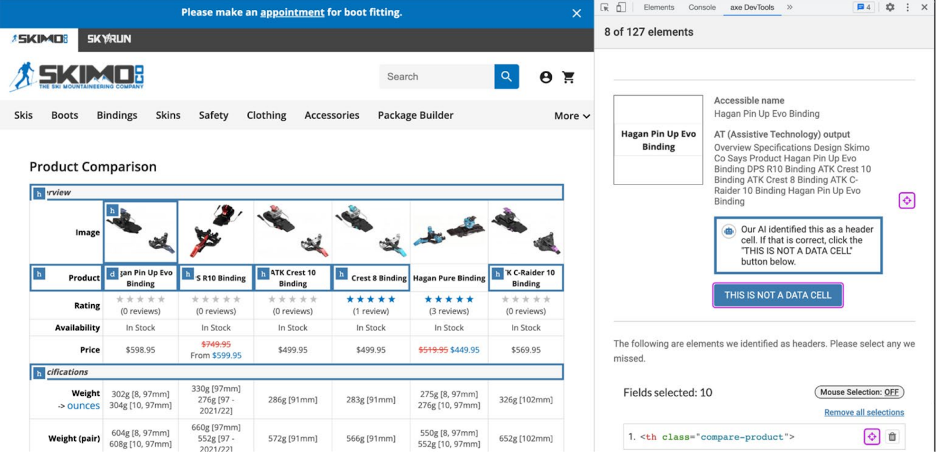The height and width of the screenshot is (452, 936).
Task: Click the DevTools inspect element icon
Action: click(x=605, y=7)
